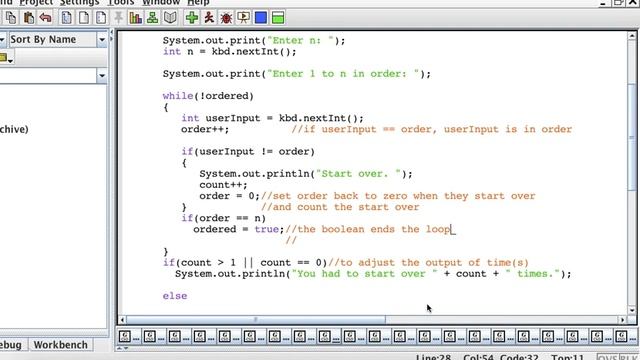
Task: Click the "Start over. " string literal
Action: point(358,173)
